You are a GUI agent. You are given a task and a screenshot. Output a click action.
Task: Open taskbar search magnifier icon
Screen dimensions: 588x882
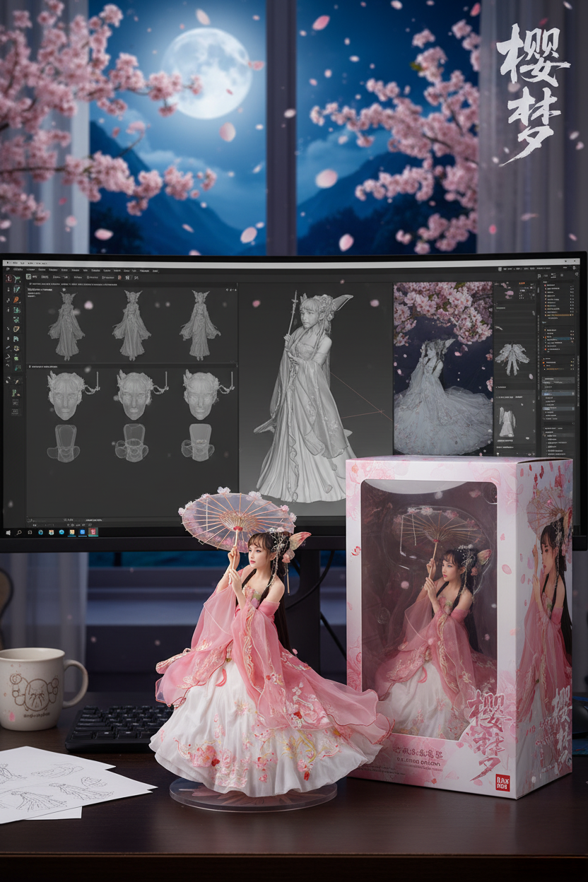(x=19, y=532)
